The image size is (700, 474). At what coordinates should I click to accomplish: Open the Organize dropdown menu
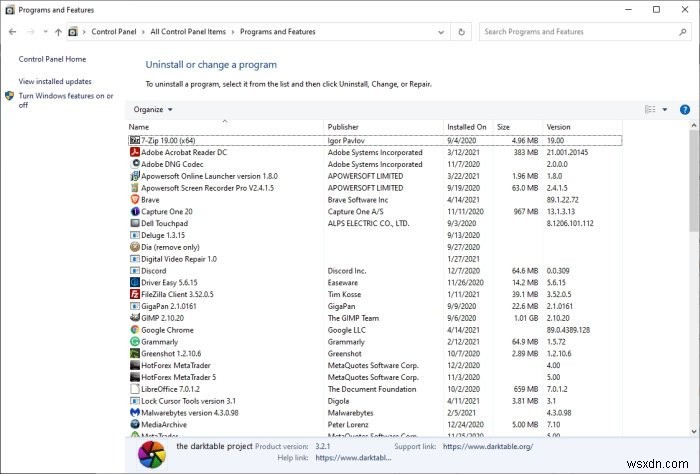[153, 109]
